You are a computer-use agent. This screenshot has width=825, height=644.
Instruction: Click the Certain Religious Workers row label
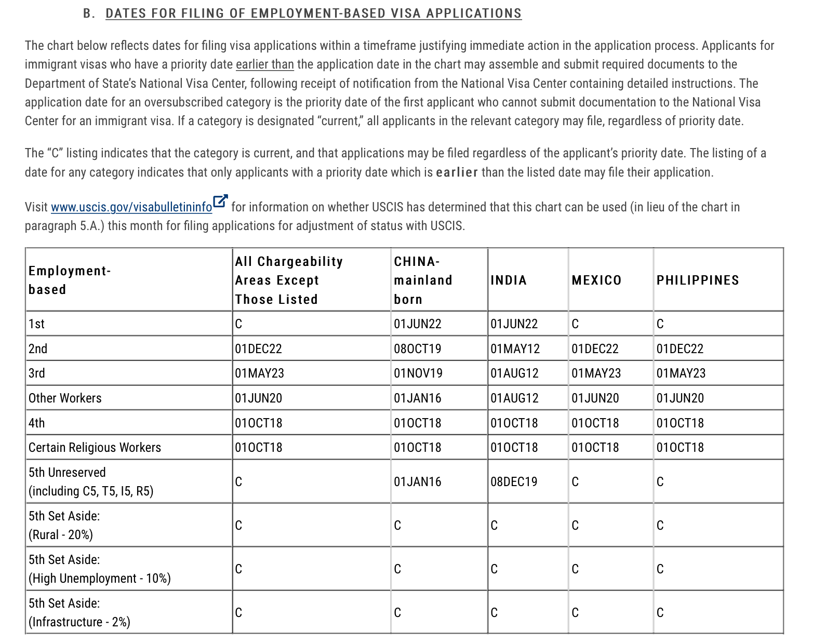point(95,448)
